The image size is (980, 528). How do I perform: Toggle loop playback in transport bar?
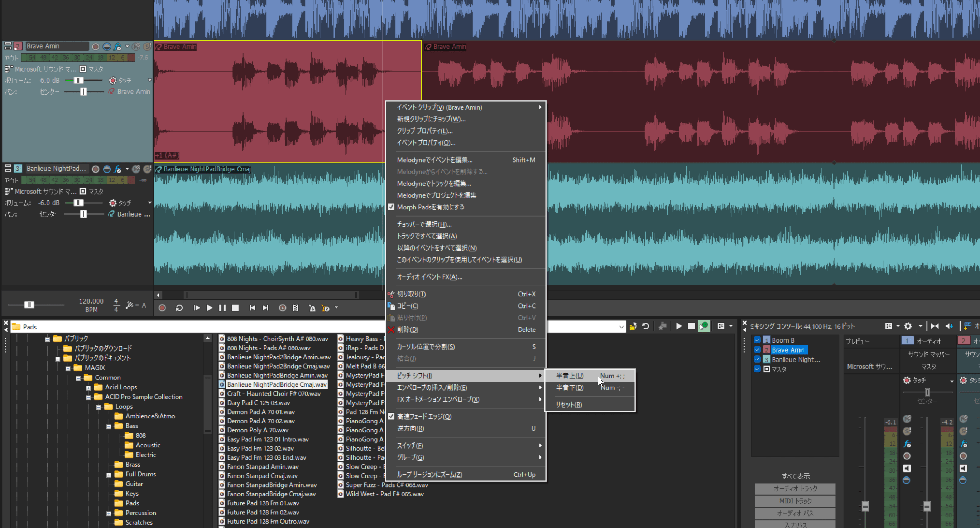click(179, 308)
